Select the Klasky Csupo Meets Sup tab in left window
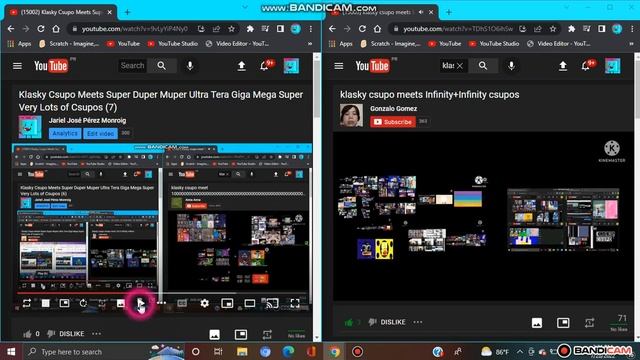Screen dimensions: 640x360 pos(61,12)
